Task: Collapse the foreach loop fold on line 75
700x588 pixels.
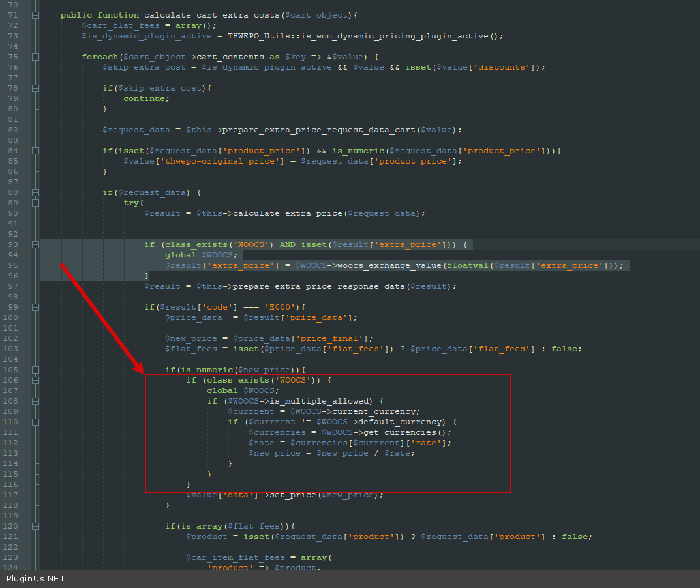Action: coord(35,57)
